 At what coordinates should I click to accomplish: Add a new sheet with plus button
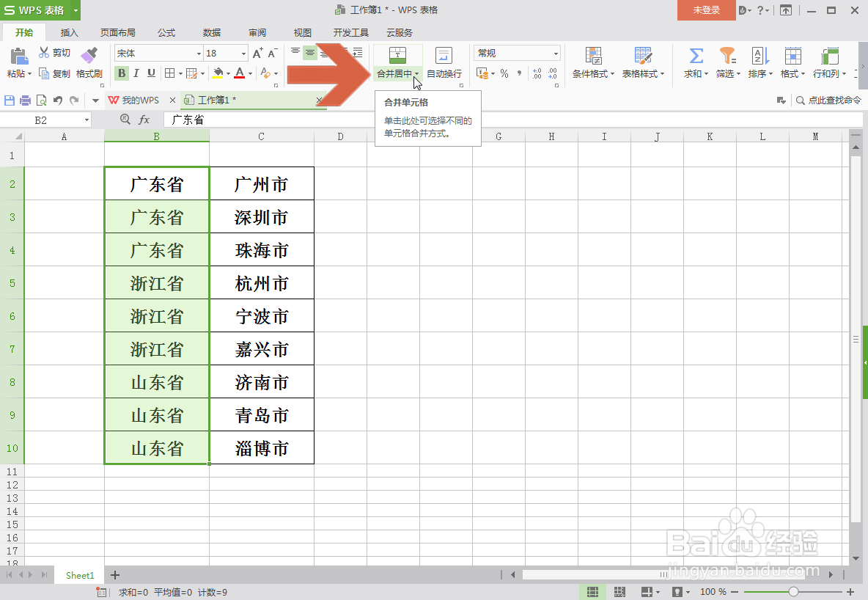click(x=115, y=575)
